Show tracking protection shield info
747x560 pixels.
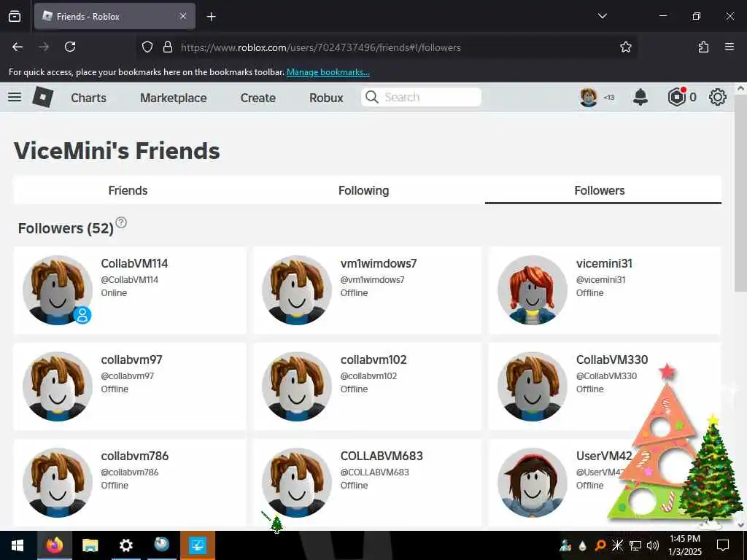[147, 47]
